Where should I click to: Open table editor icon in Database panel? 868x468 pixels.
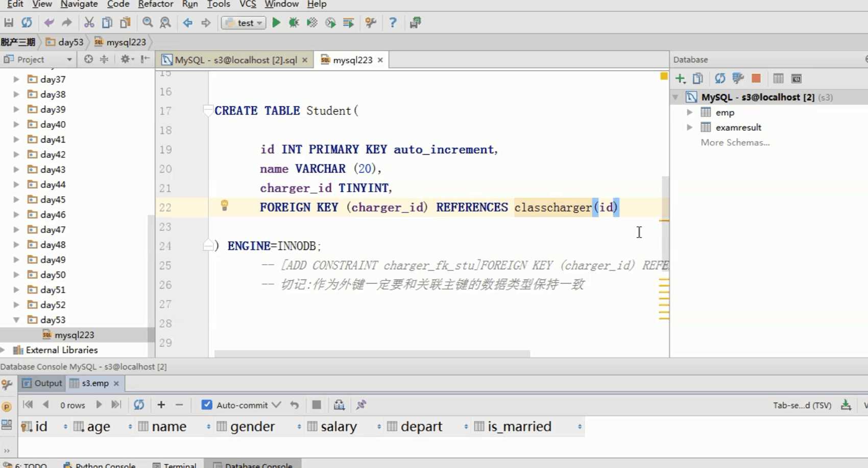(778, 79)
